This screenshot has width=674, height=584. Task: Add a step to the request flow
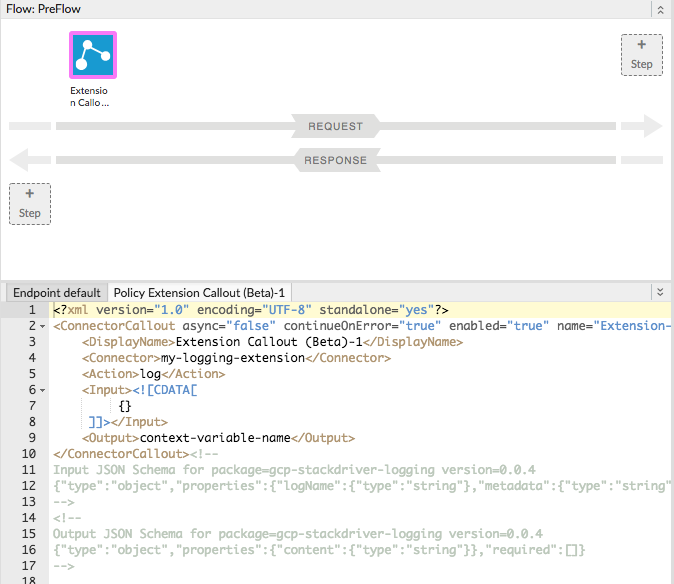(x=641, y=54)
